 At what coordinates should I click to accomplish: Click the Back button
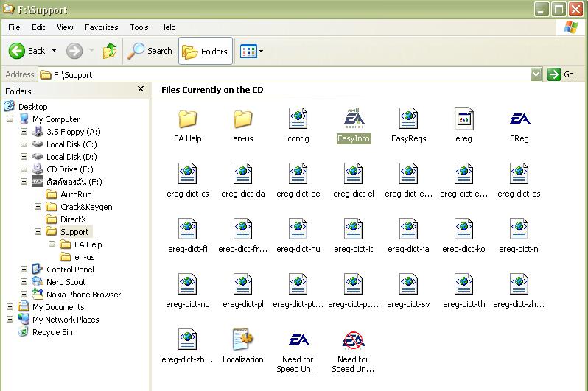point(27,51)
